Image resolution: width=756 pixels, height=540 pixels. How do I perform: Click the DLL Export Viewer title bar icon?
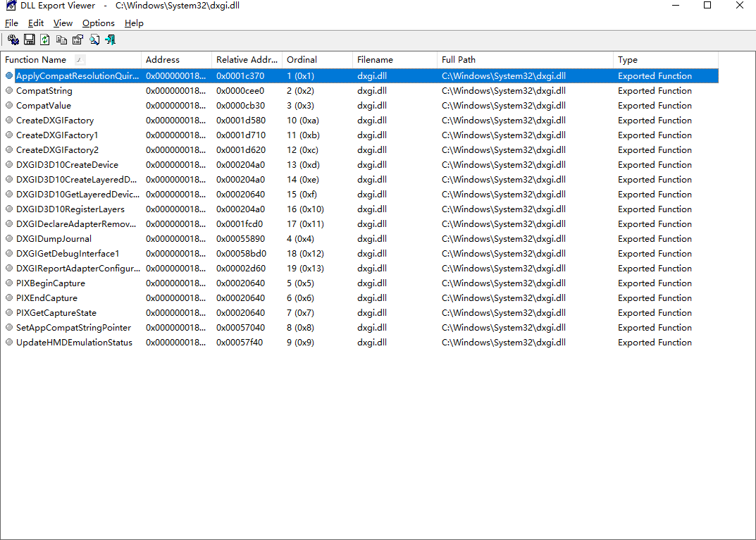tap(11, 6)
